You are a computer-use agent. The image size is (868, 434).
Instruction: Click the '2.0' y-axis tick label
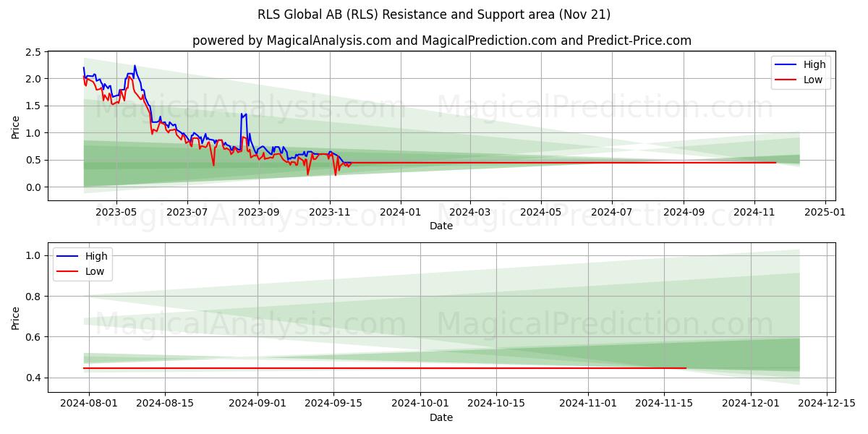point(33,79)
